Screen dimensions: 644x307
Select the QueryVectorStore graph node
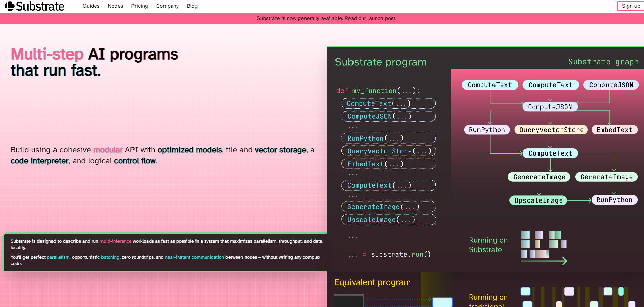coord(551,130)
